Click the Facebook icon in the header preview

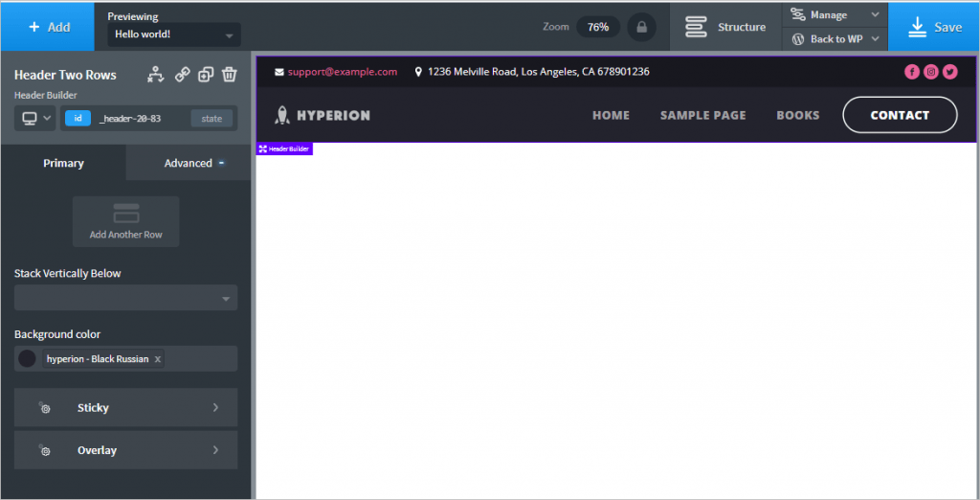912,72
